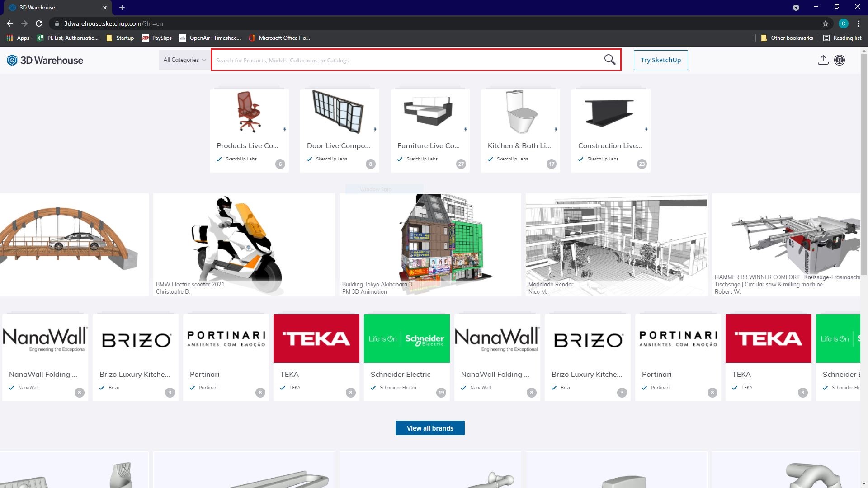The width and height of the screenshot is (868, 488).
Task: Reload the page with refresh icon
Action: coord(39,23)
